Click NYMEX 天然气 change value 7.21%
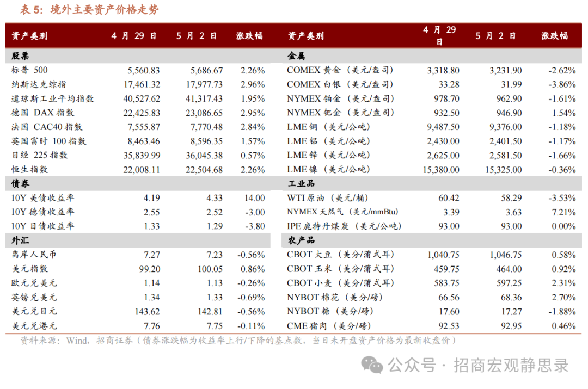This screenshot has height=389, width=588. [x=563, y=212]
